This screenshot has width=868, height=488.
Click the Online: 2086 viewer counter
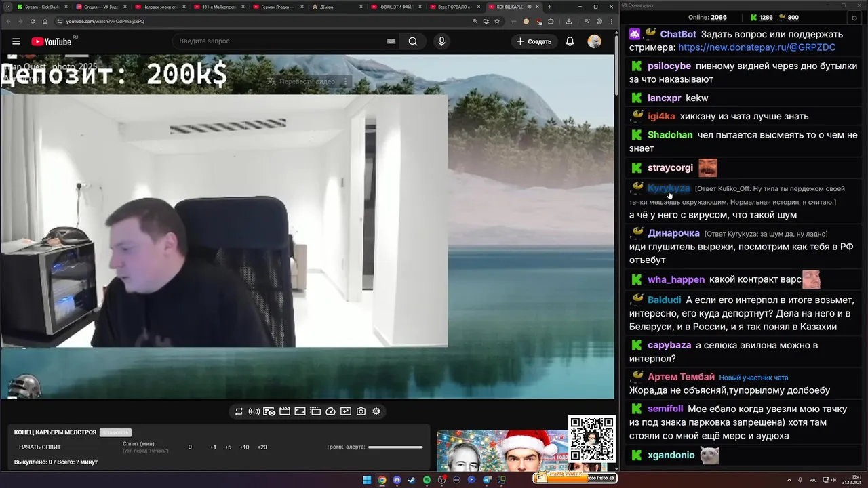click(x=707, y=17)
